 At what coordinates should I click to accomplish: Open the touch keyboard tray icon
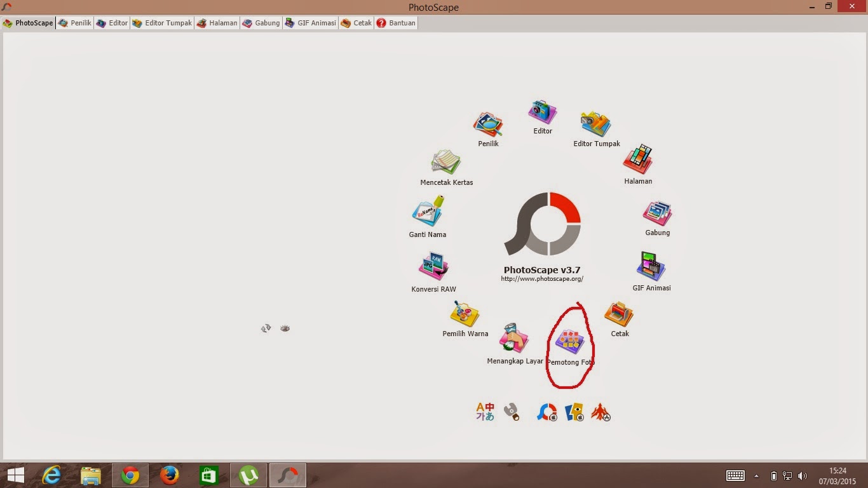point(735,476)
